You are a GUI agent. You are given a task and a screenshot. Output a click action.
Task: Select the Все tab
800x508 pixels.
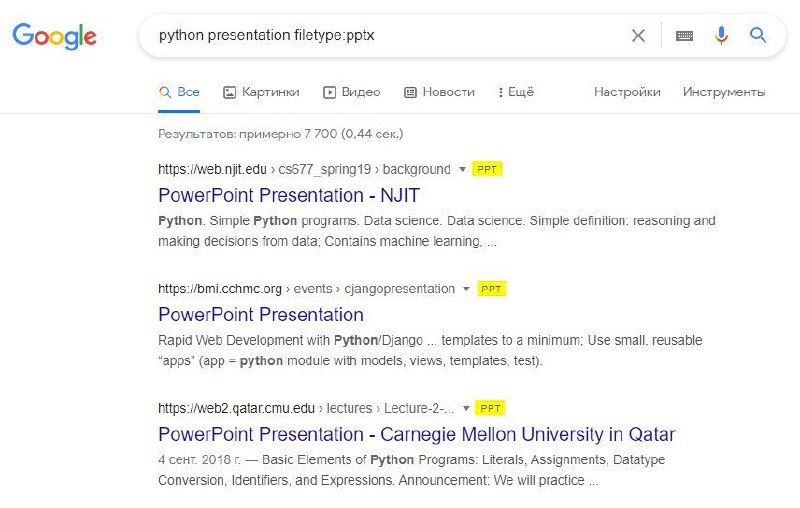[179, 92]
